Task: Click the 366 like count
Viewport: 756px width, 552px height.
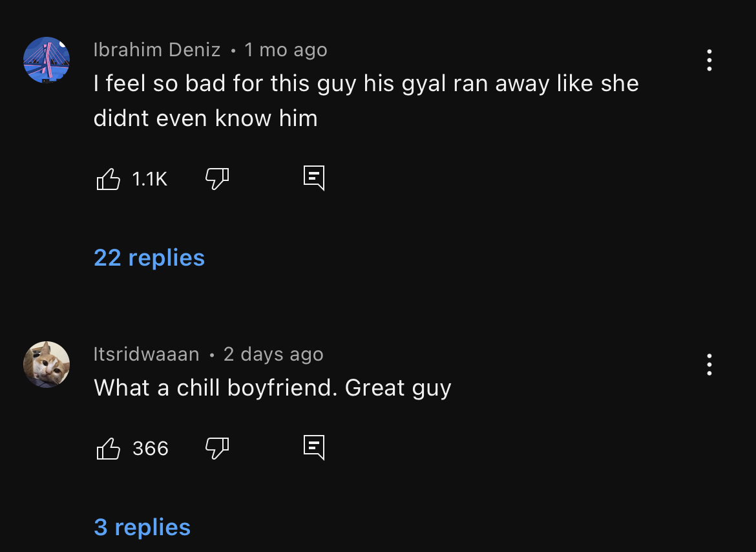Action: tap(151, 449)
